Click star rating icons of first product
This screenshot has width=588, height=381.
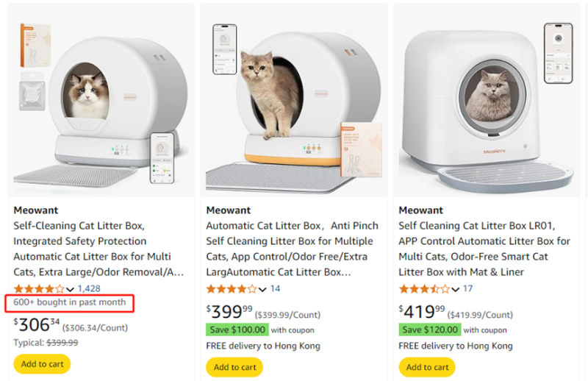(x=38, y=289)
